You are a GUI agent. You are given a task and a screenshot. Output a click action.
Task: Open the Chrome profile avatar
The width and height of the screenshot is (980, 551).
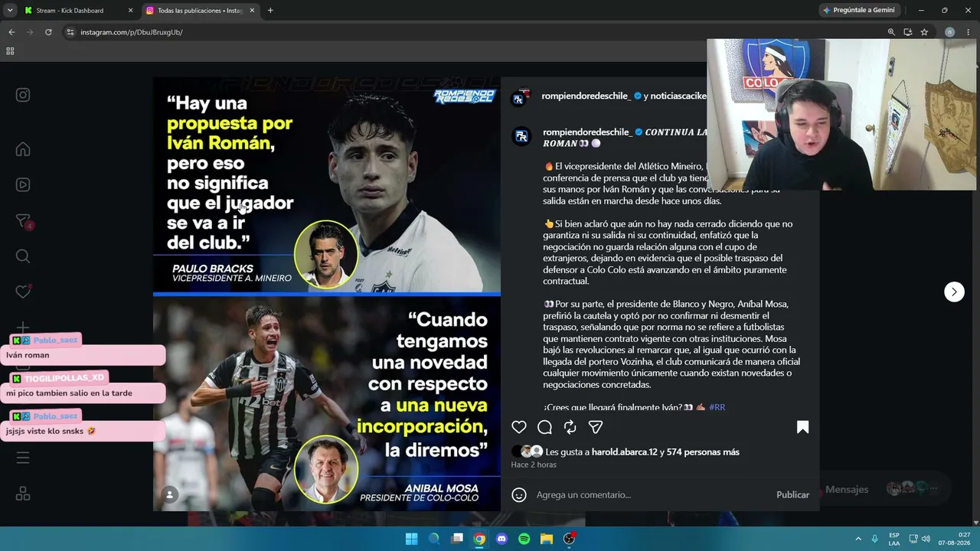tap(949, 32)
